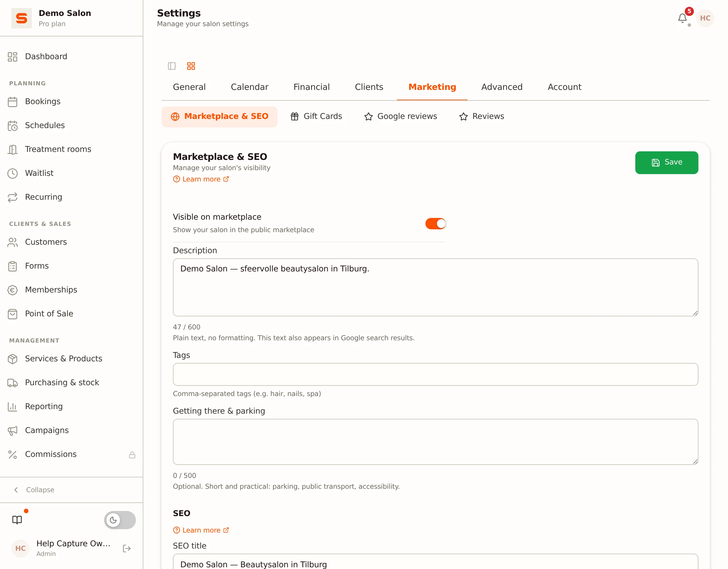Switch to the Financial tab
Viewport: 728px width, 569px height.
[x=311, y=87]
